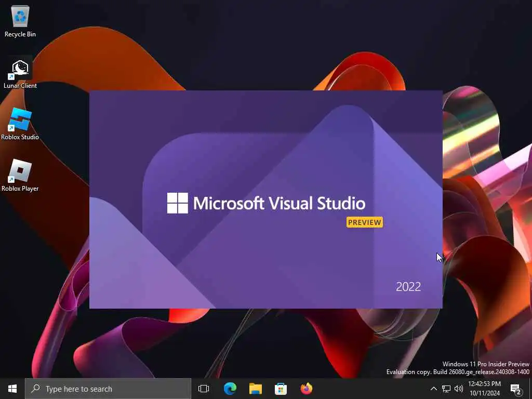Select the Roblox Studio desktop shortcut
This screenshot has width=532, height=399.
pyautogui.click(x=20, y=124)
